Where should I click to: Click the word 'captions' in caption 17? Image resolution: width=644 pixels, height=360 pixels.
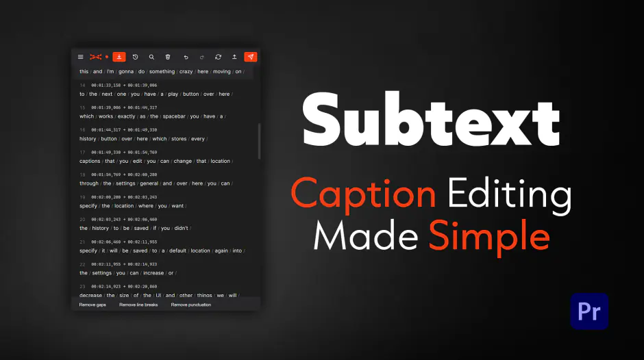tap(90, 162)
